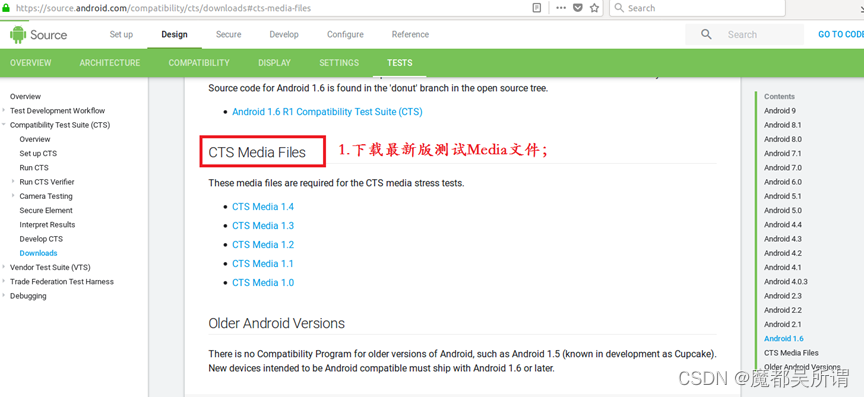The image size is (864, 397).
Task: Jump to Android 7.1 in contents
Action: click(783, 153)
